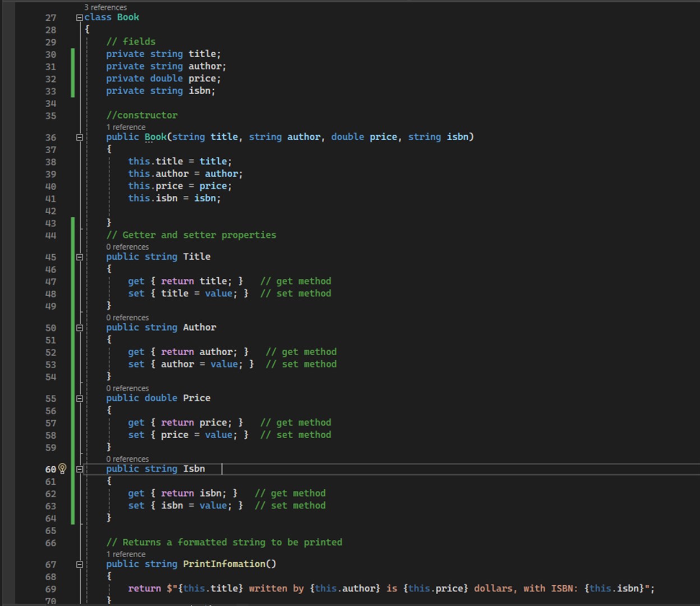Click the 'set { price = value; }' accessor
The height and width of the screenshot is (606, 700).
pyautogui.click(x=188, y=435)
